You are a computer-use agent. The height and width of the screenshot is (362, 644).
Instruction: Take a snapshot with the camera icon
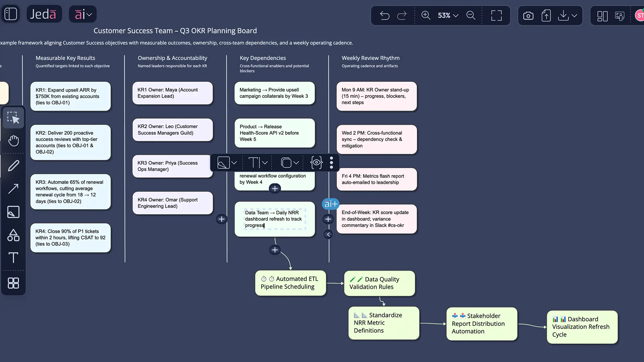click(528, 15)
